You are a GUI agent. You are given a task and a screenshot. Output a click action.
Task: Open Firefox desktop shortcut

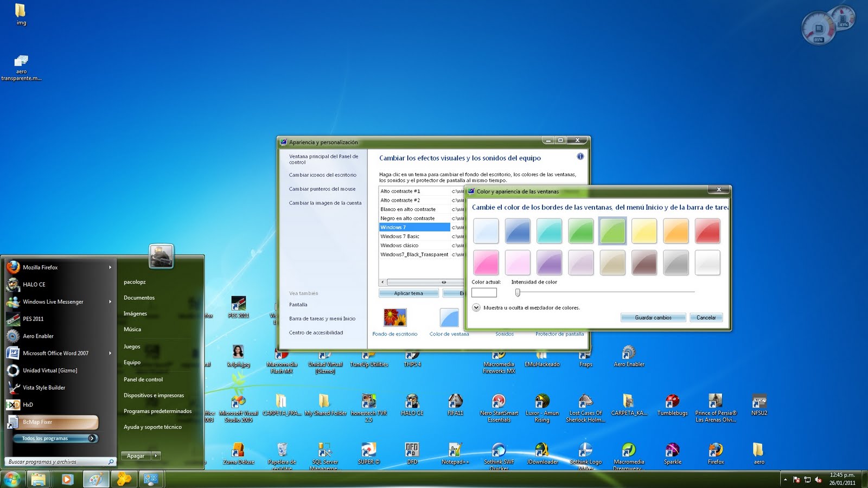point(716,454)
